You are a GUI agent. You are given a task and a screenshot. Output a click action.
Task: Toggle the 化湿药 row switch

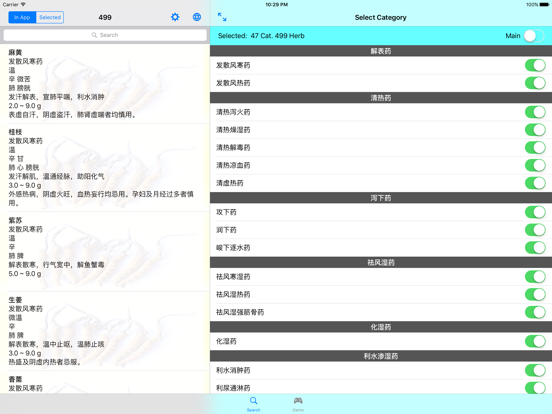pos(535,341)
